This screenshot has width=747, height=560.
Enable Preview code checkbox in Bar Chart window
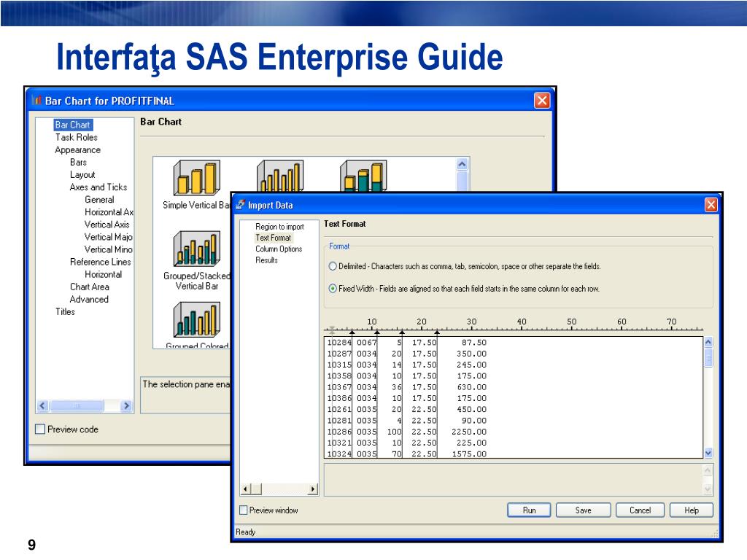[x=41, y=429]
